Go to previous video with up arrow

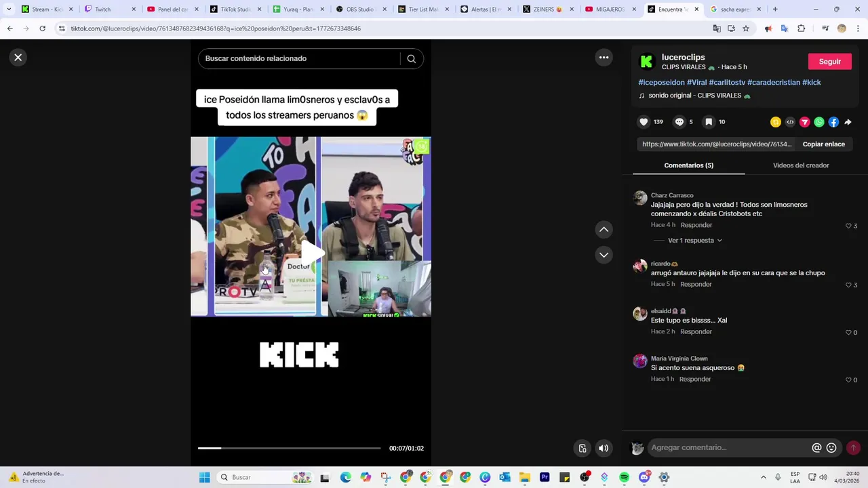[x=604, y=230]
